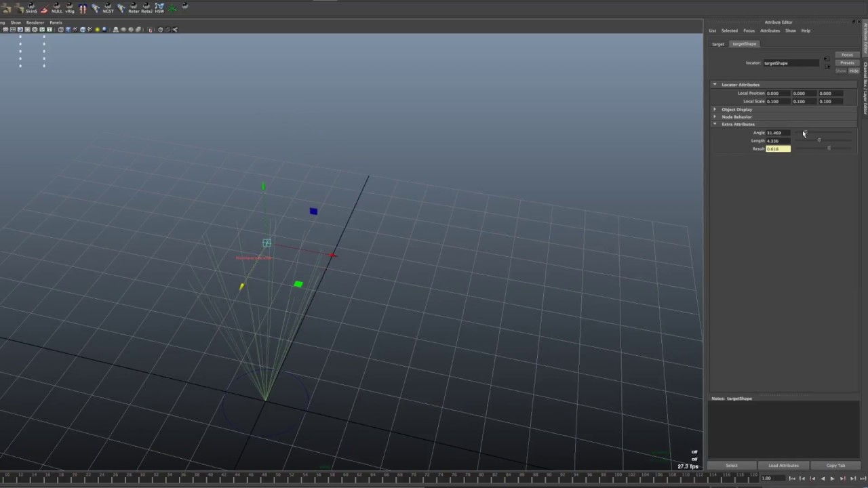Click the wireframe cube viewport icon
868x488 pixels.
click(60, 30)
